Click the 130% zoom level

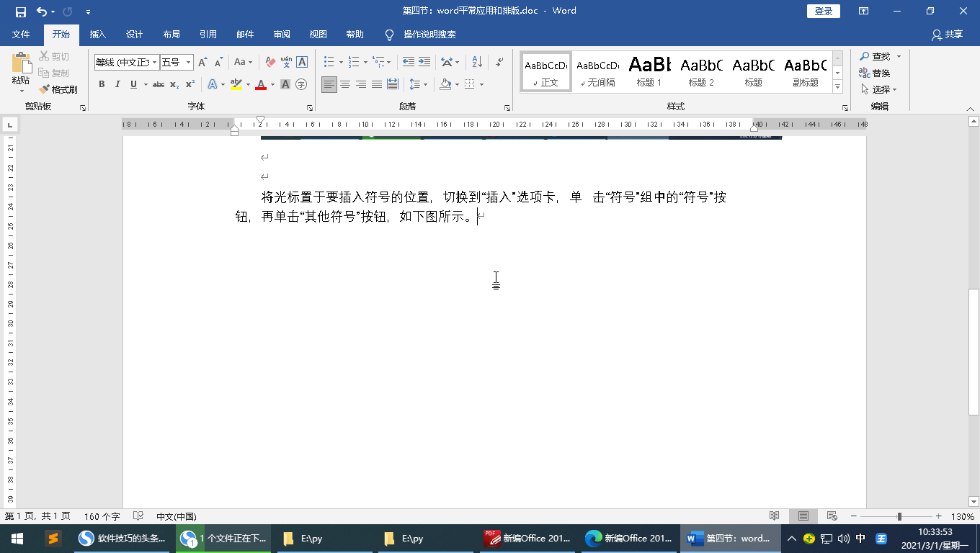coord(963,516)
